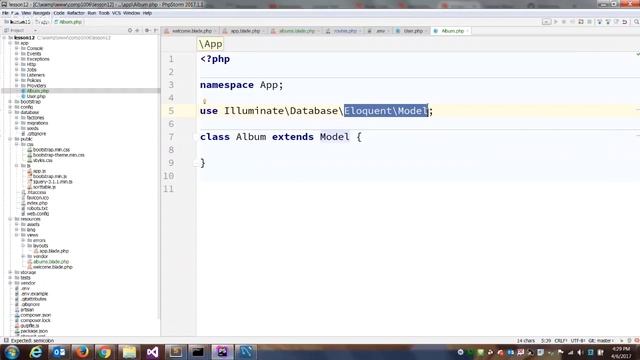Open the Code menu
The height and width of the screenshot is (360, 640).
(59, 13)
